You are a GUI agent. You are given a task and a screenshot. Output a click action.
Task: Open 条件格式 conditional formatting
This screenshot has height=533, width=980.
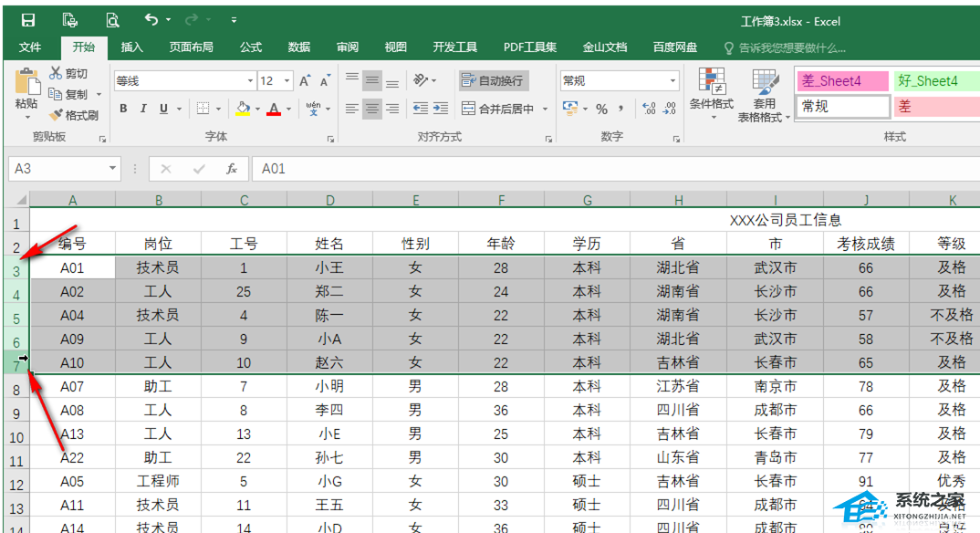tap(711, 95)
